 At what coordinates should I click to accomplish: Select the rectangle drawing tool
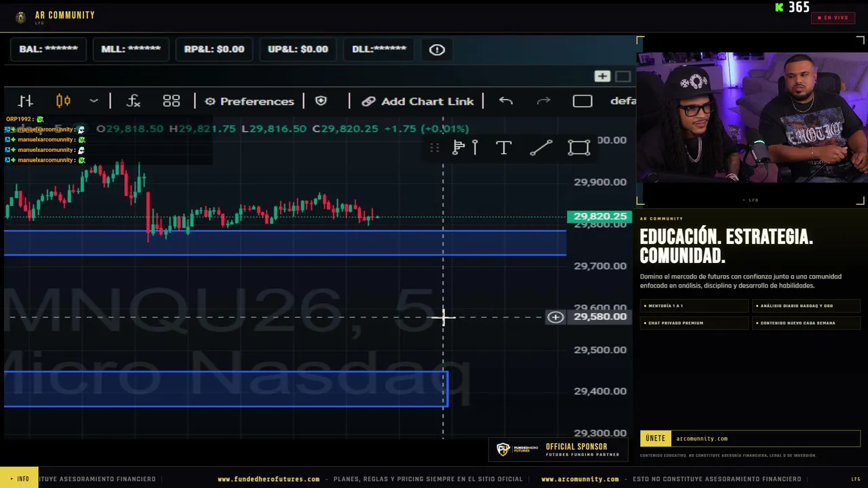[579, 148]
